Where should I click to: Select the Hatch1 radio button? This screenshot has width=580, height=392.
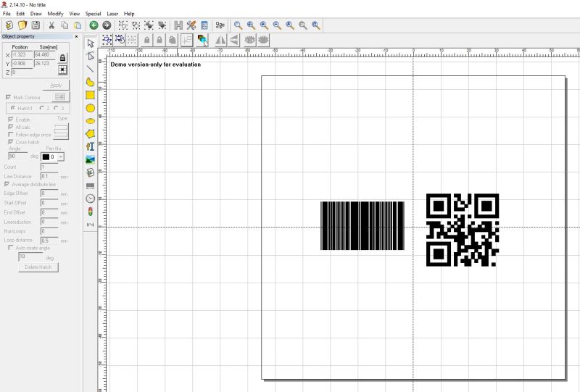click(12, 108)
